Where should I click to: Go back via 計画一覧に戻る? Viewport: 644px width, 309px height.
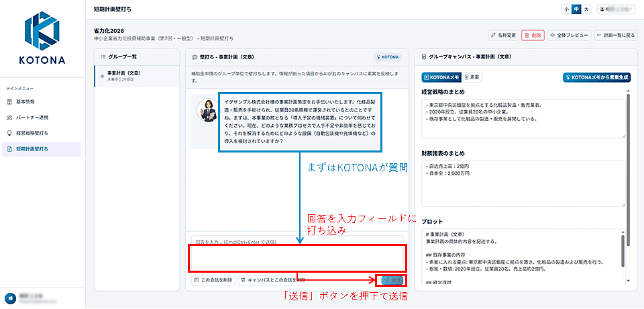tap(617, 36)
